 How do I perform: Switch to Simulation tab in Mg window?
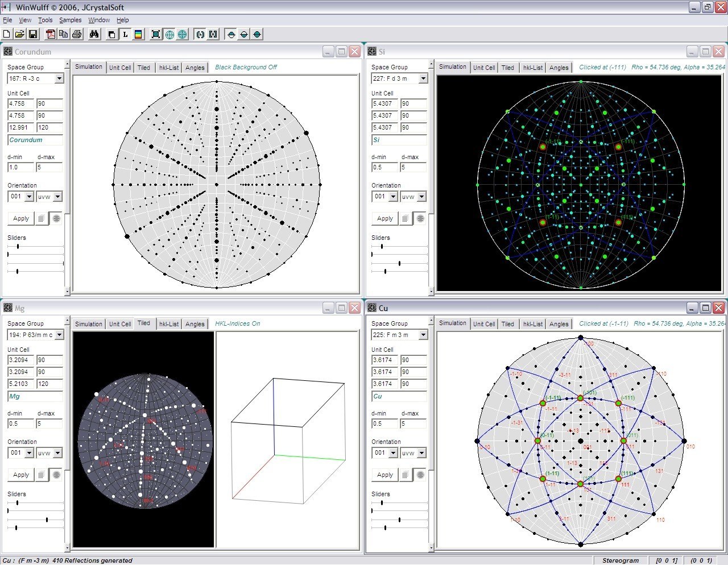point(89,324)
